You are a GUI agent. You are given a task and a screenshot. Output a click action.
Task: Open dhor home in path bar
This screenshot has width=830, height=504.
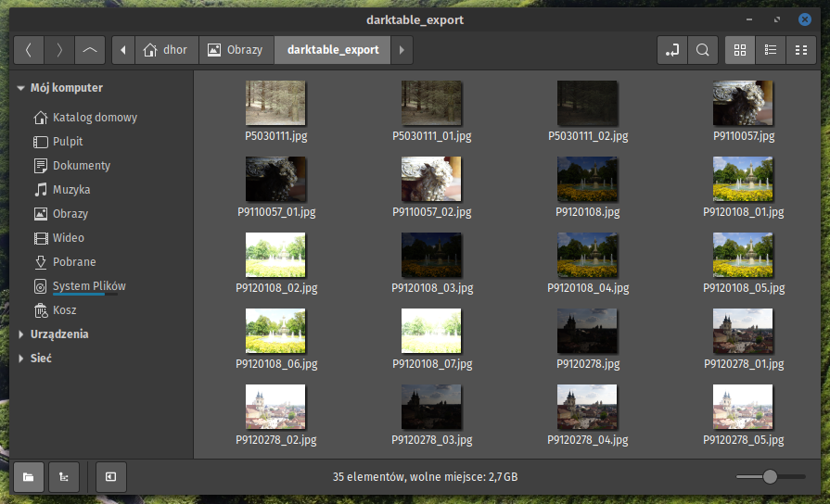167,50
